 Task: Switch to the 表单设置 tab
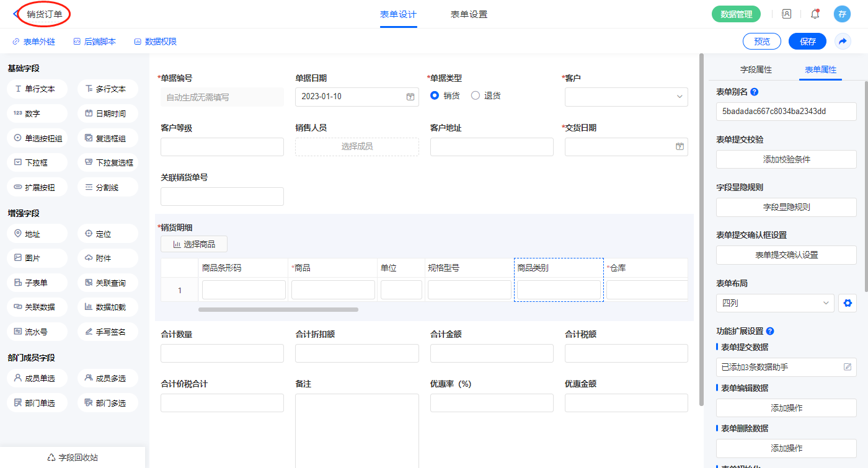(x=469, y=14)
